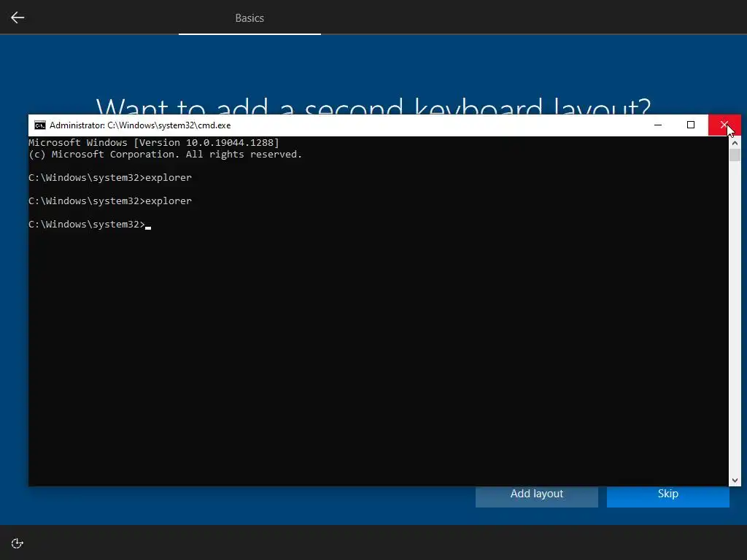747x560 pixels.
Task: Close the Administrator cmd.exe window
Action: point(724,125)
